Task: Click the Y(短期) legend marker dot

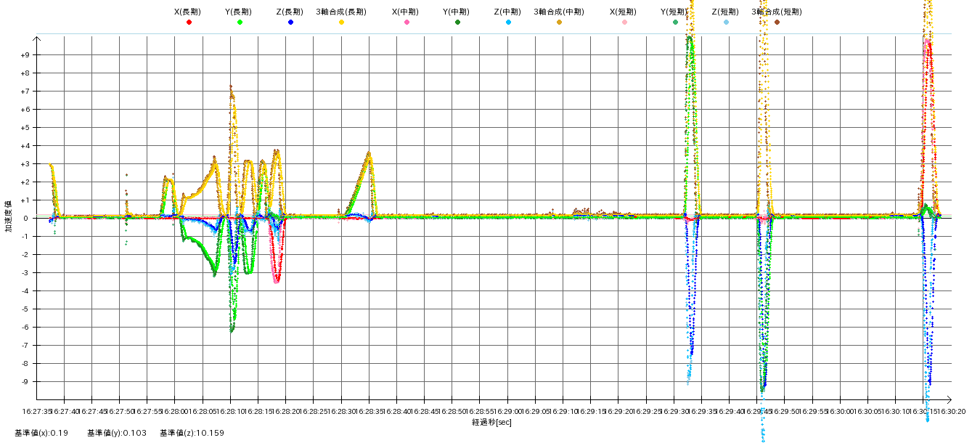Action: 675,23
